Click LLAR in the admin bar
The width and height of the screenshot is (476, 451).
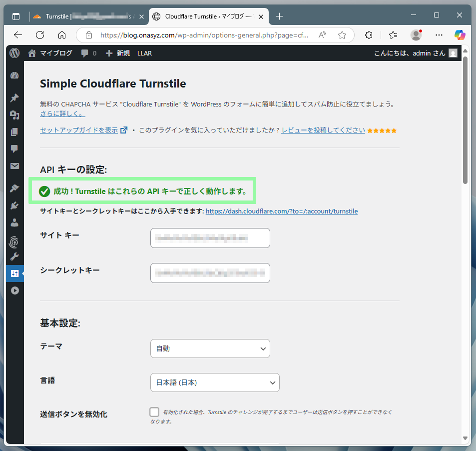(144, 53)
